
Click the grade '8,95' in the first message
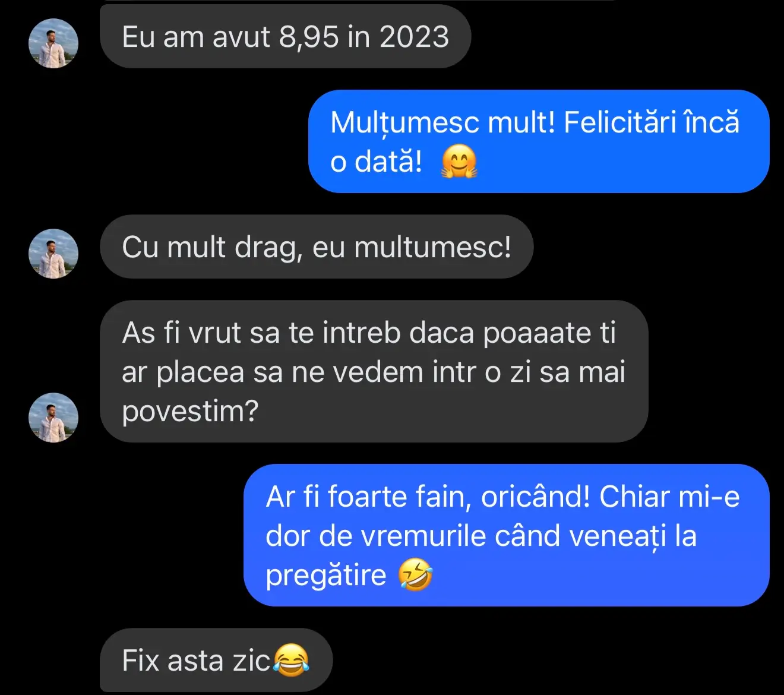coord(309,37)
